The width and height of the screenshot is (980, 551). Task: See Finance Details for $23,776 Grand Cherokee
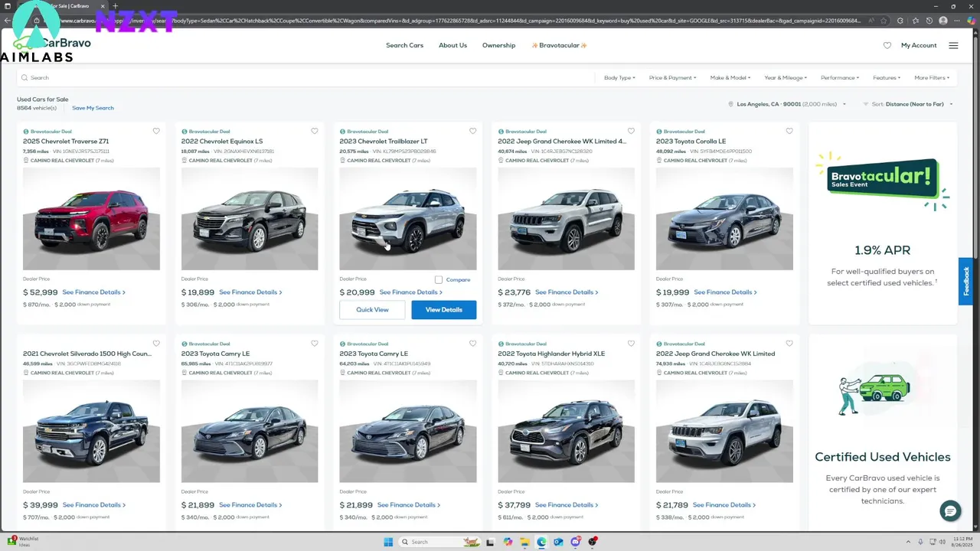click(567, 292)
